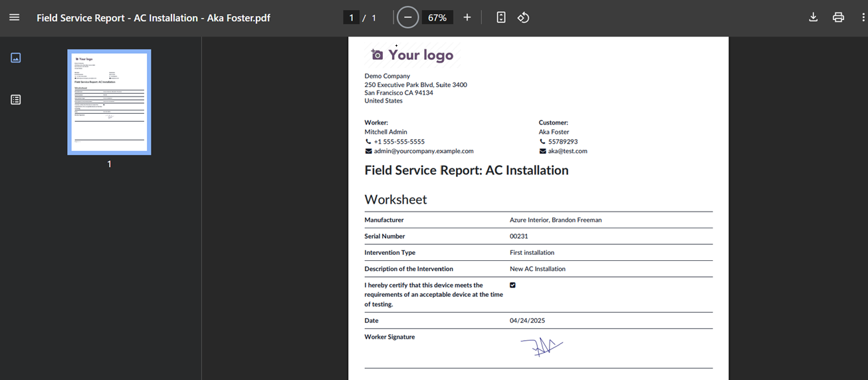Rotate the document counterclockwise

point(523,17)
